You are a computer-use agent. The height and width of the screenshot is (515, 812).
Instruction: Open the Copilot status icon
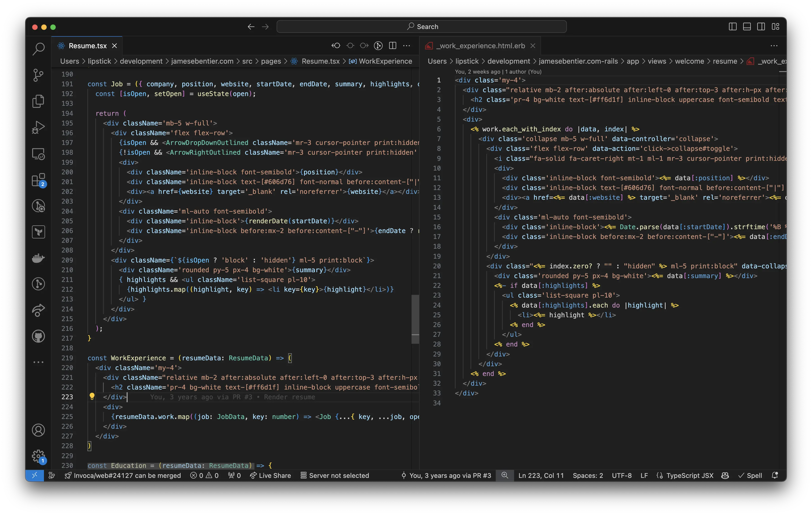click(725, 475)
